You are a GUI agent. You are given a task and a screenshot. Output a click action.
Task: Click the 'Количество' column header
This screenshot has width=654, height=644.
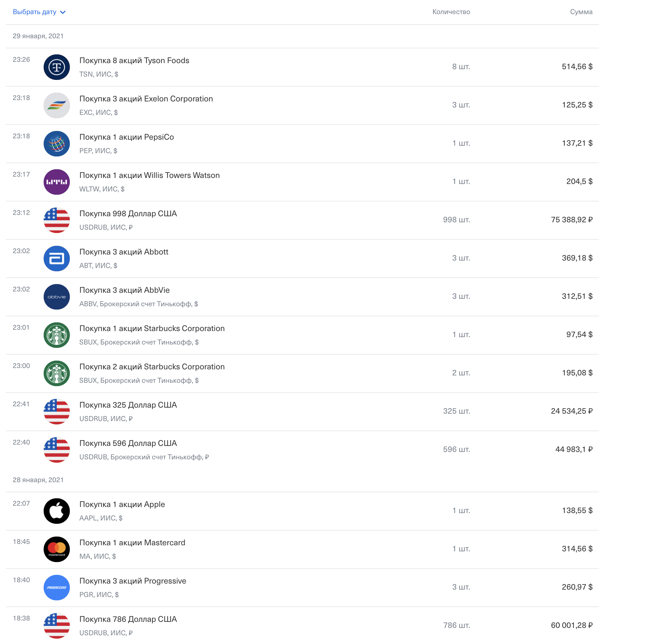click(x=451, y=12)
